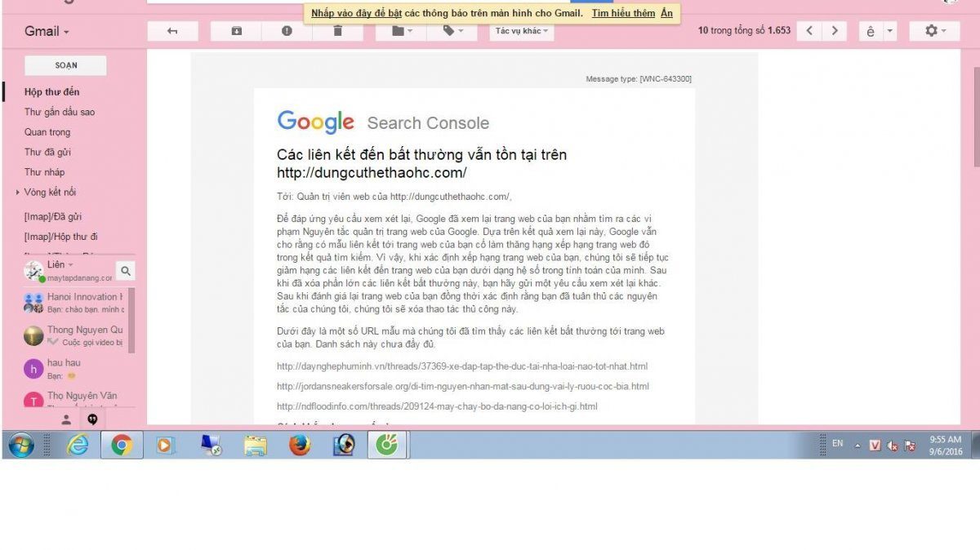Viewport: 980px width, 550px height.
Task: Open the Thong Nguyen chat conversation
Action: click(73, 336)
